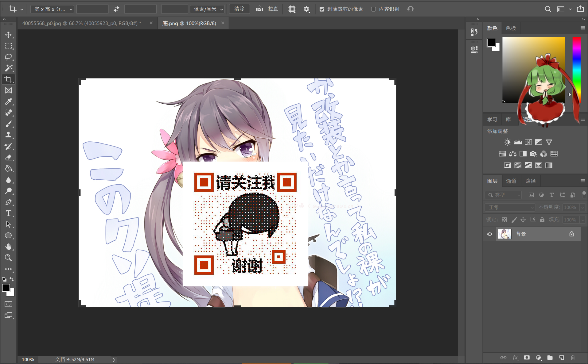The height and width of the screenshot is (364, 588).
Task: Click the 清除 clear button
Action: tap(239, 9)
